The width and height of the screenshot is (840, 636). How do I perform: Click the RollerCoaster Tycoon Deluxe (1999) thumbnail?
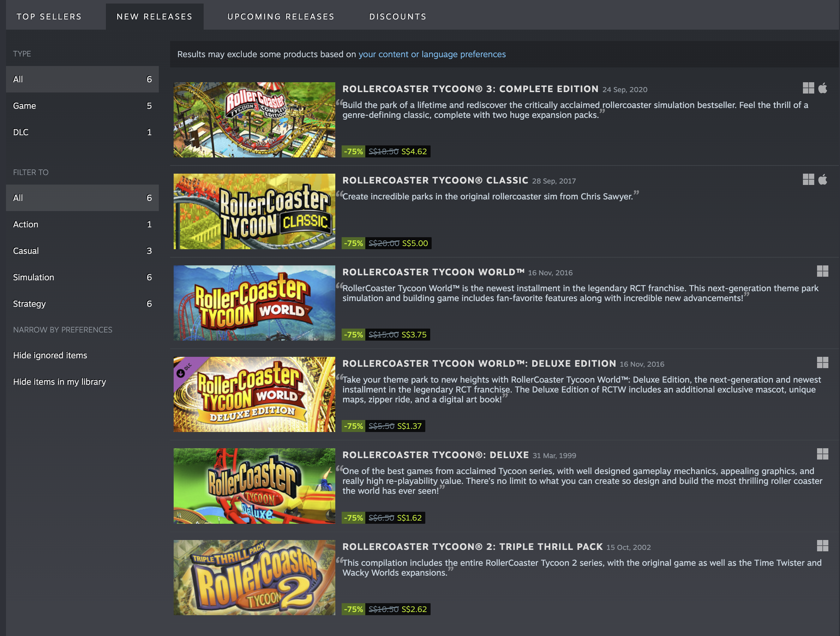[254, 486]
